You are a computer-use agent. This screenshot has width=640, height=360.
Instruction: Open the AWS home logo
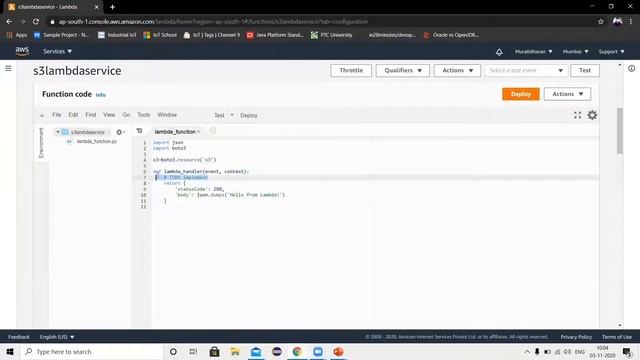click(22, 51)
